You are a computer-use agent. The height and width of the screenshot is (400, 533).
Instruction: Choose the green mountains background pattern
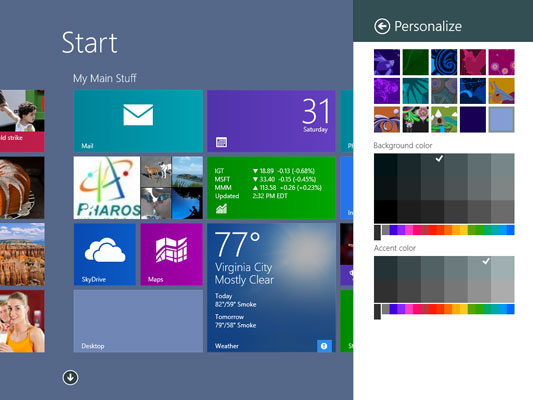pyautogui.click(x=444, y=119)
